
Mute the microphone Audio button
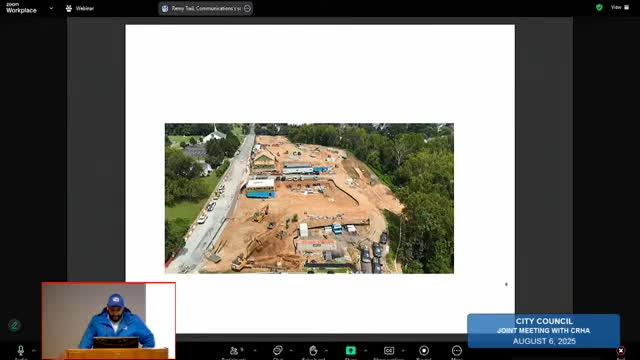pyautogui.click(x=21, y=351)
